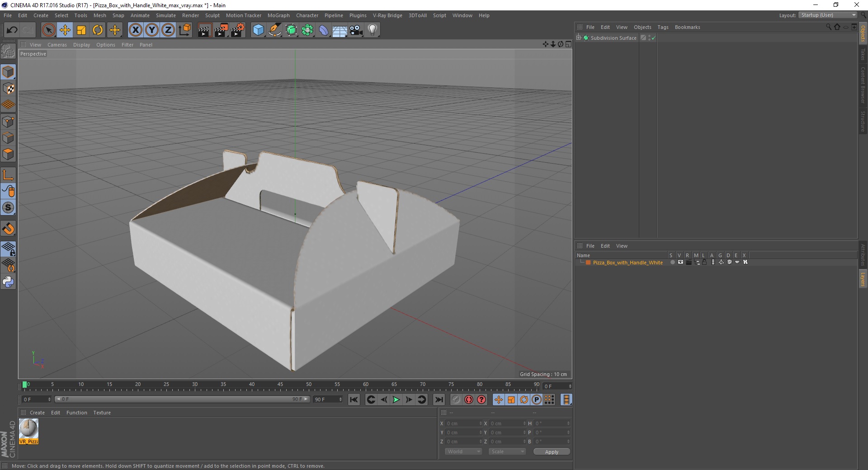This screenshot has height=470, width=868.
Task: Open the Structure side tab
Action: [863, 121]
